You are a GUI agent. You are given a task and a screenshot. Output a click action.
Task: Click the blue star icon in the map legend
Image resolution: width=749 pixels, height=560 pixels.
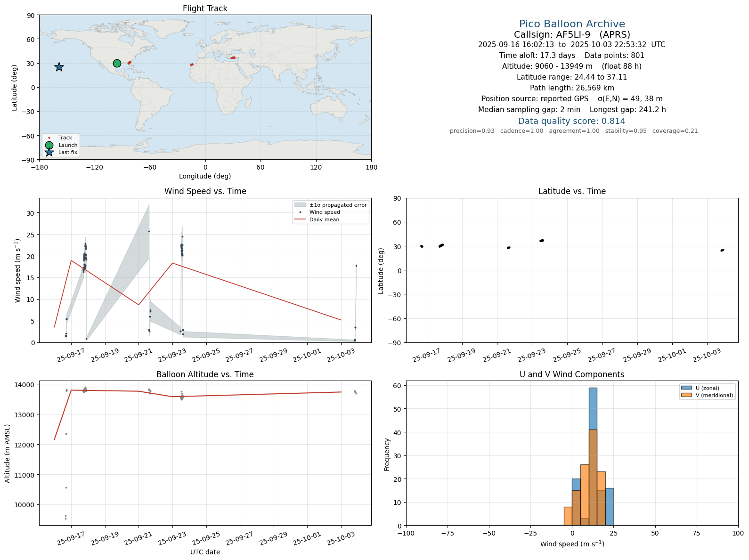tap(49, 152)
